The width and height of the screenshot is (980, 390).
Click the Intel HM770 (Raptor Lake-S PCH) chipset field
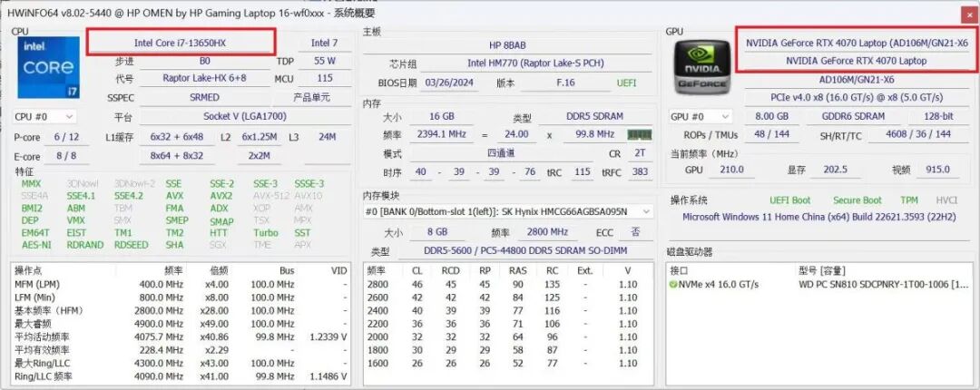click(535, 63)
